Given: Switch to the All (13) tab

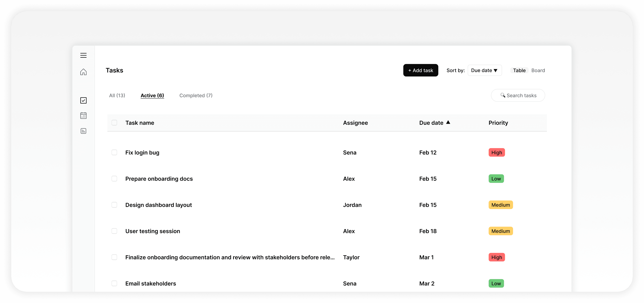Looking at the screenshot, I should click(117, 95).
